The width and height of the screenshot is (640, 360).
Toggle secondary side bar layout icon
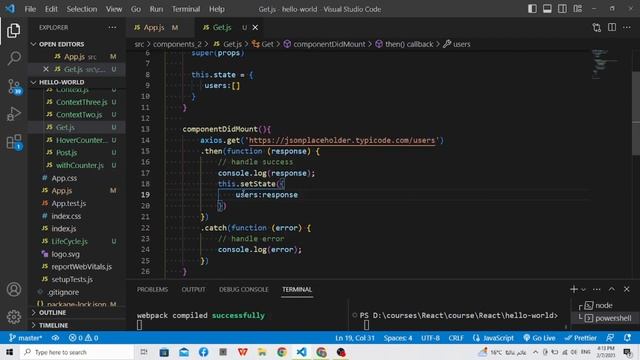click(x=562, y=9)
